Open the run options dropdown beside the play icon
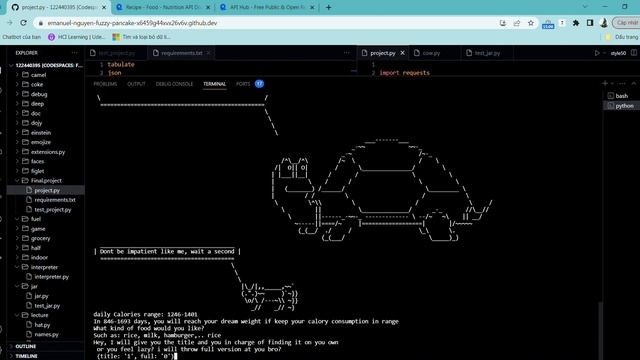 coord(604,53)
